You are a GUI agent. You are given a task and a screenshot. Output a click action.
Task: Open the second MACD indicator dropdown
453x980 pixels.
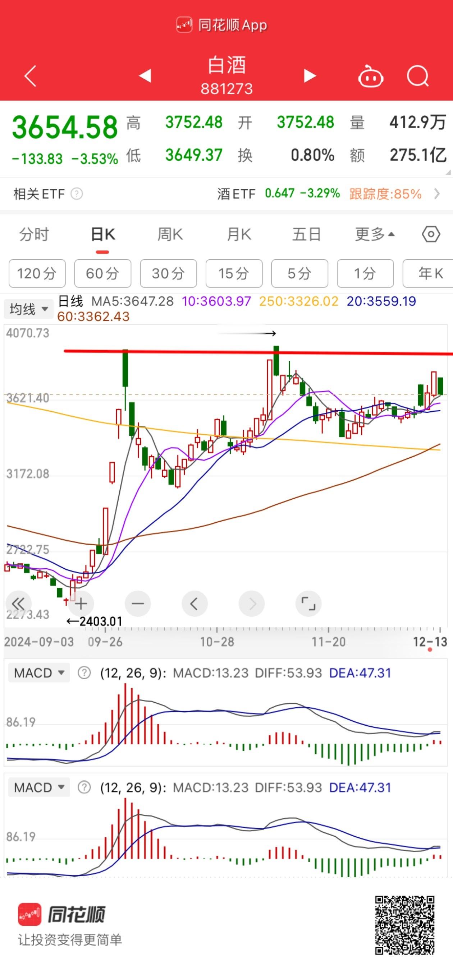39,787
